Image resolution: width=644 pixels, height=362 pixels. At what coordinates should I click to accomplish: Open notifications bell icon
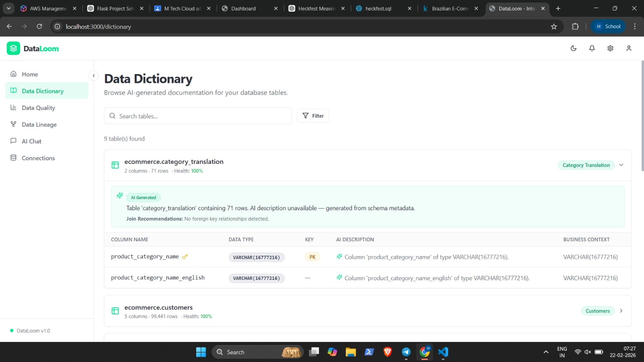[592, 48]
